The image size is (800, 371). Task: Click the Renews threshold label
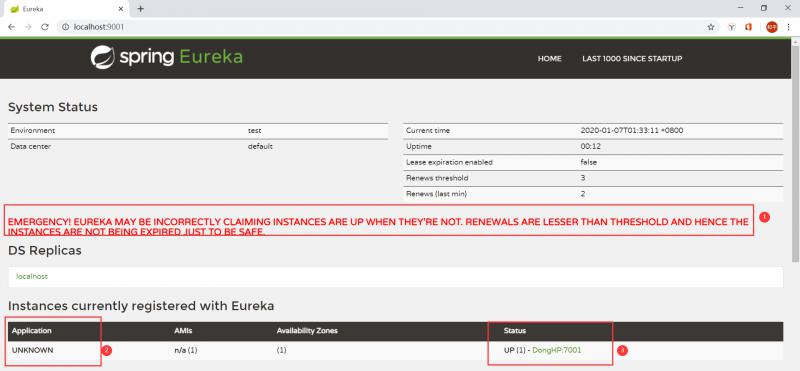[x=437, y=178]
